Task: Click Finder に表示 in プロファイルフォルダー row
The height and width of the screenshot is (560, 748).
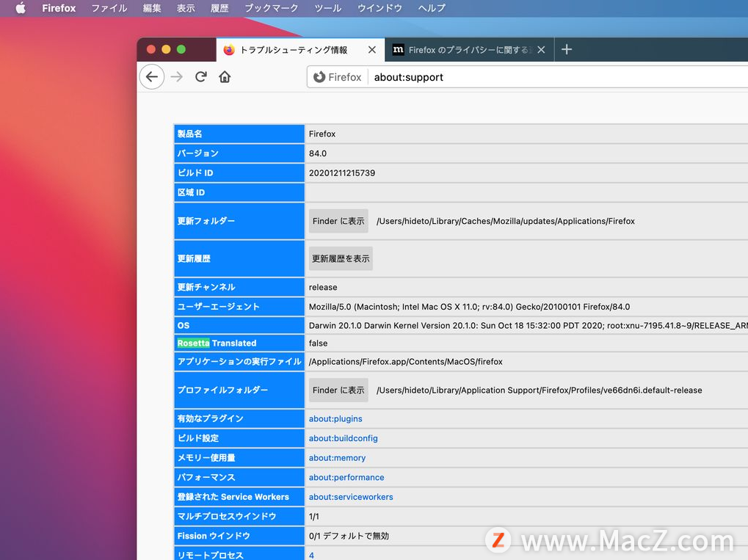Action: 338,390
